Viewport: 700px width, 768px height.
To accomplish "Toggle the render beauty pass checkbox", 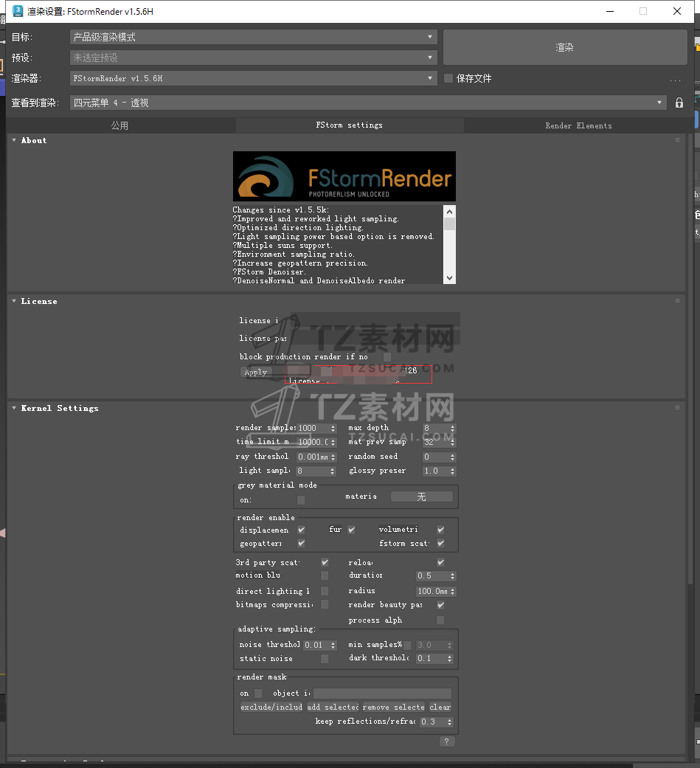I will coord(440,606).
